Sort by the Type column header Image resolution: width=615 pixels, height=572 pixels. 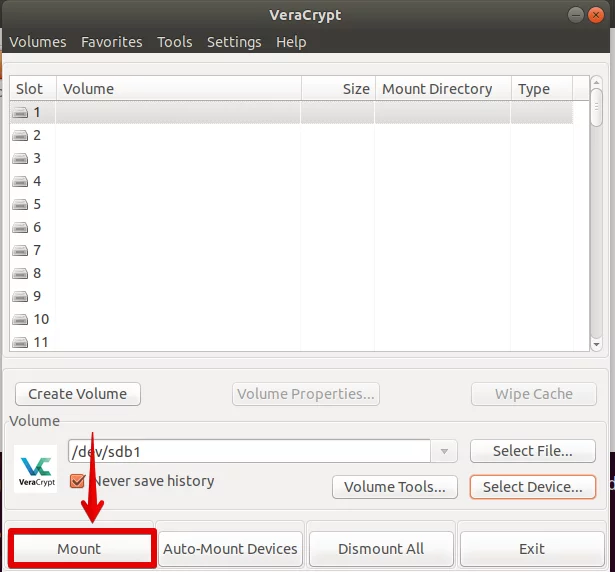[542, 89]
